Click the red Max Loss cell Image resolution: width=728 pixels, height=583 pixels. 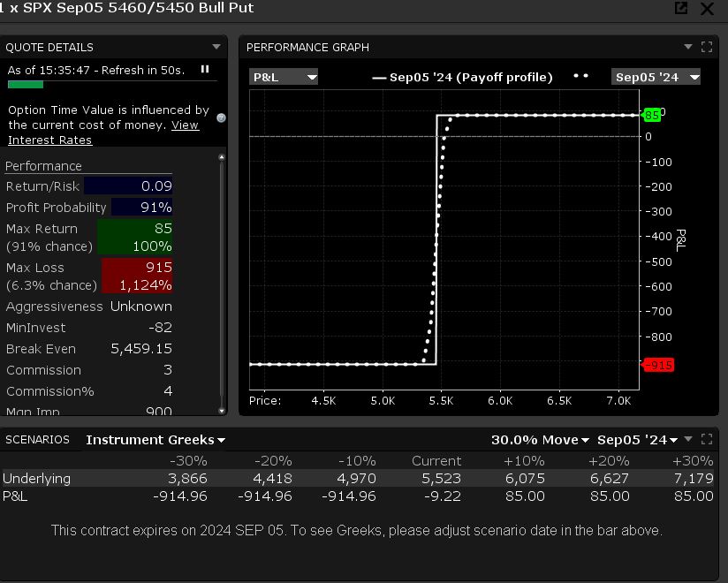coord(137,276)
